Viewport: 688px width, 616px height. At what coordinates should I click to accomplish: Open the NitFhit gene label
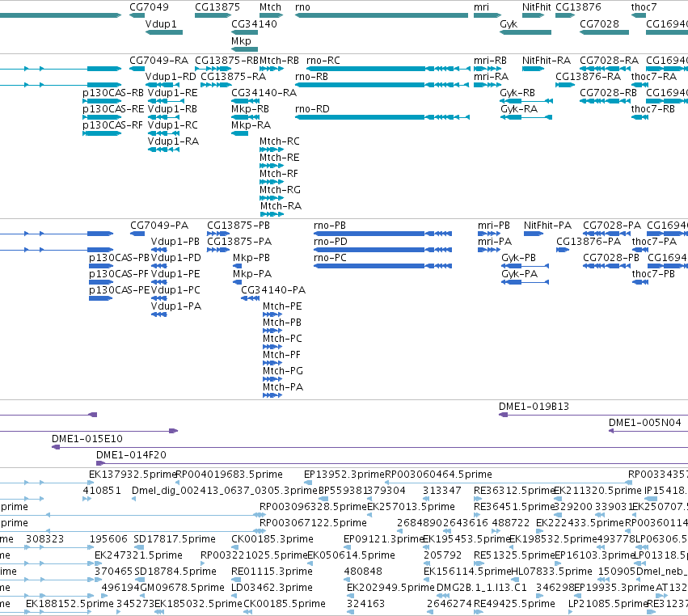(x=537, y=7)
